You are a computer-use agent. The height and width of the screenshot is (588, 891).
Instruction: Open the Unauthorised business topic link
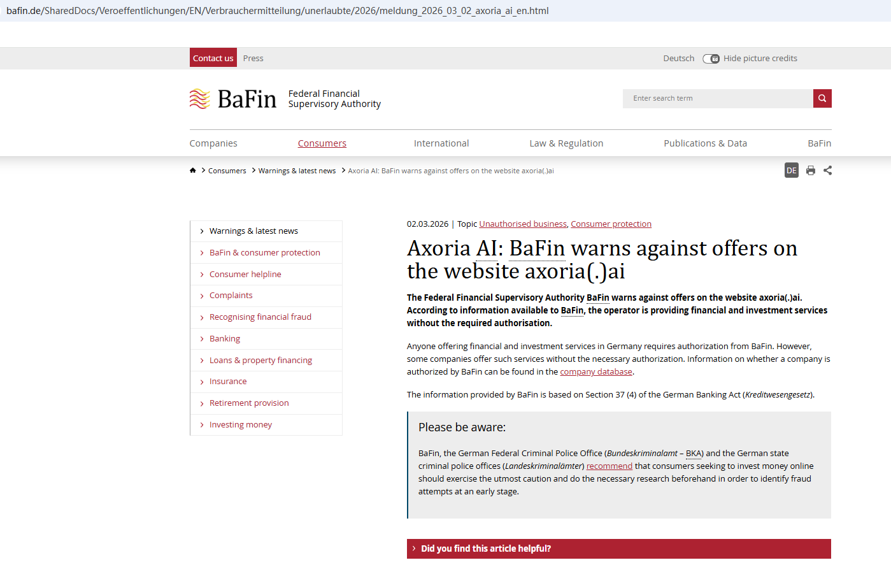coord(523,224)
